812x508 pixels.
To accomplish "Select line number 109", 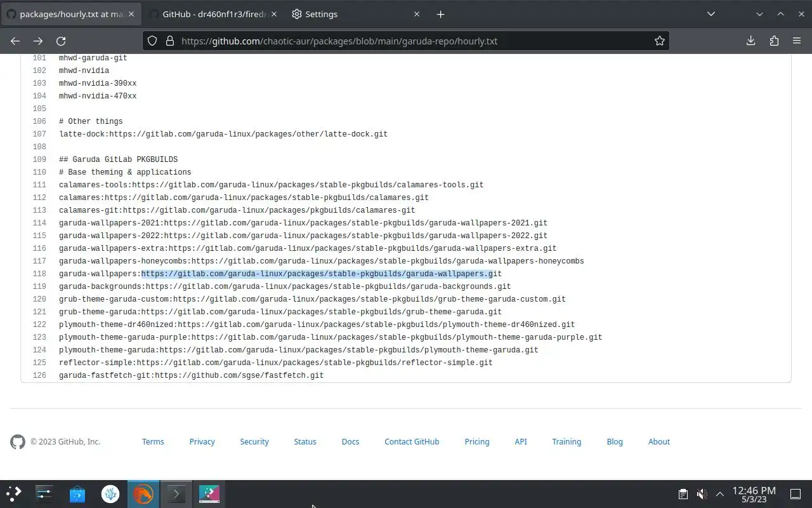I will pyautogui.click(x=39, y=159).
